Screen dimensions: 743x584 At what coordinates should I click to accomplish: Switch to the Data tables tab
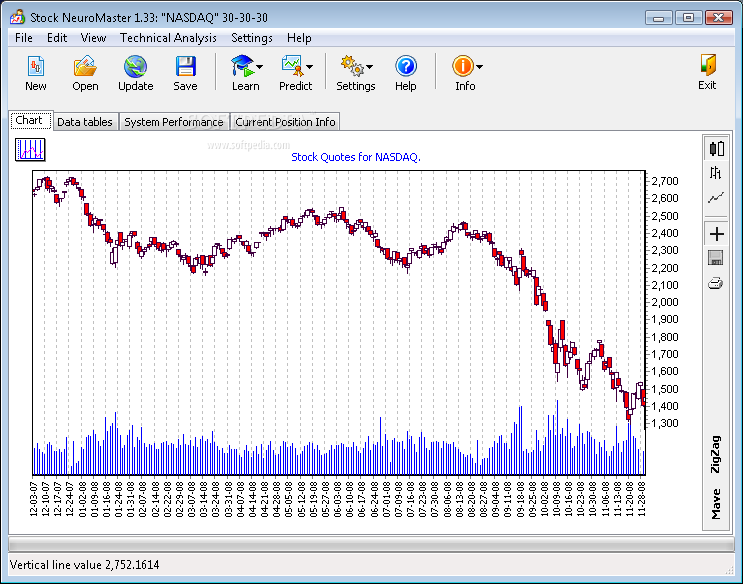(85, 122)
